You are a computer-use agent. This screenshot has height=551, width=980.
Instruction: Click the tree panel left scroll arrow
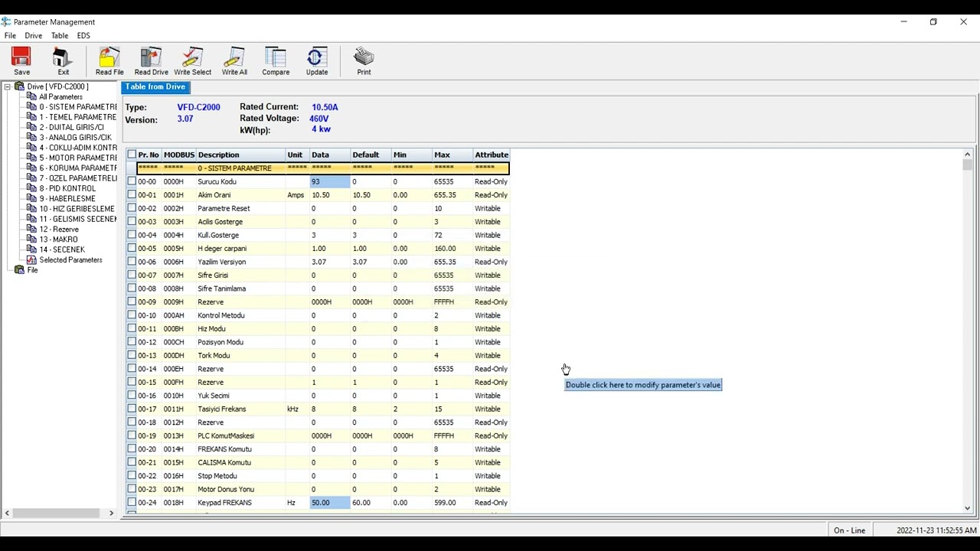point(7,513)
